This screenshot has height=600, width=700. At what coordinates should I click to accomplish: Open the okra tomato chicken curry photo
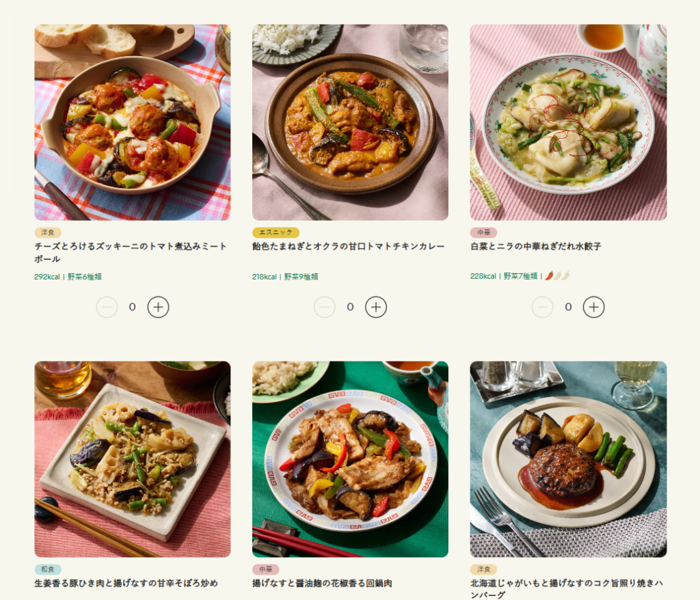pyautogui.click(x=350, y=123)
